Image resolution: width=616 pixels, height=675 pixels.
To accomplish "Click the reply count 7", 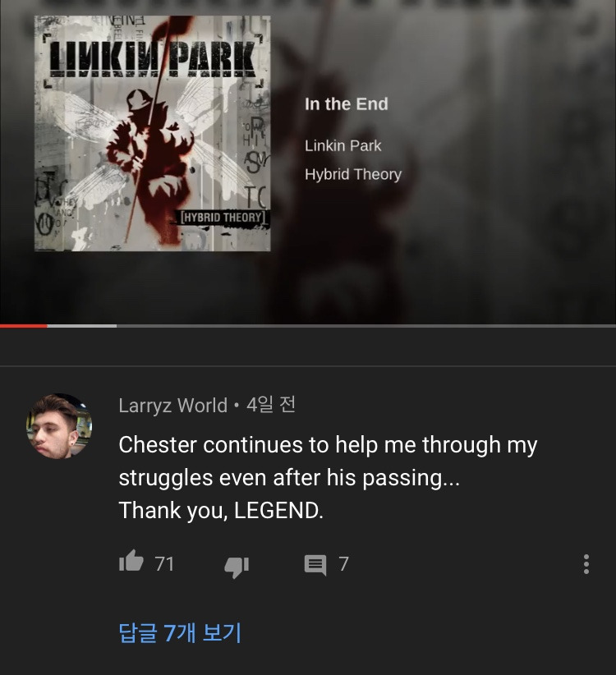I will click(x=343, y=564).
